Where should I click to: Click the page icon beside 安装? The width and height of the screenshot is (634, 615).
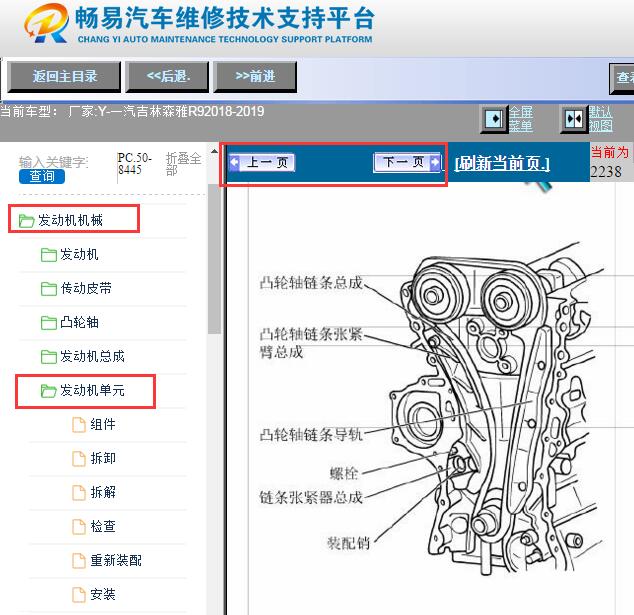point(79,594)
